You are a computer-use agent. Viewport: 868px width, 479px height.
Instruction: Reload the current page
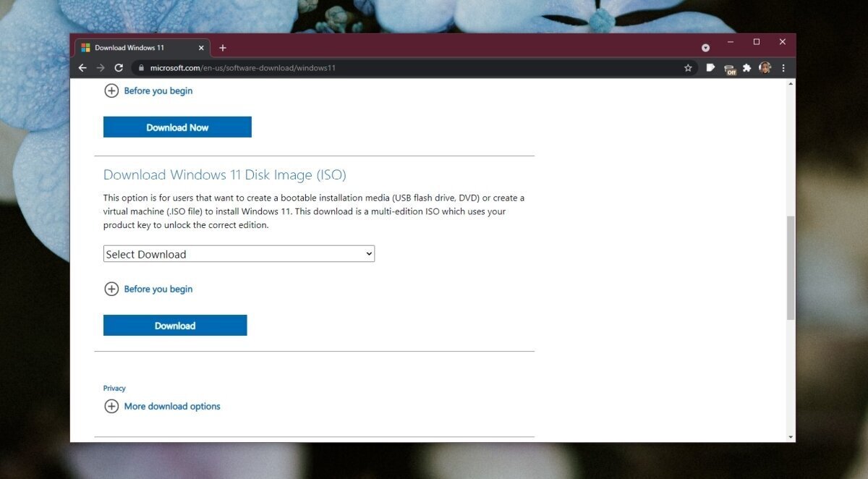pos(119,67)
